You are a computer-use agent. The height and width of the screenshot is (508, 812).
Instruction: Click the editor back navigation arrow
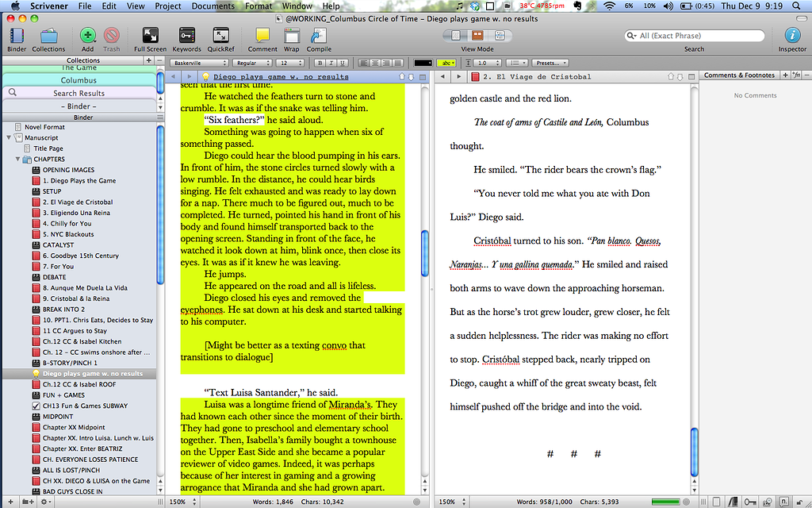[x=444, y=75]
